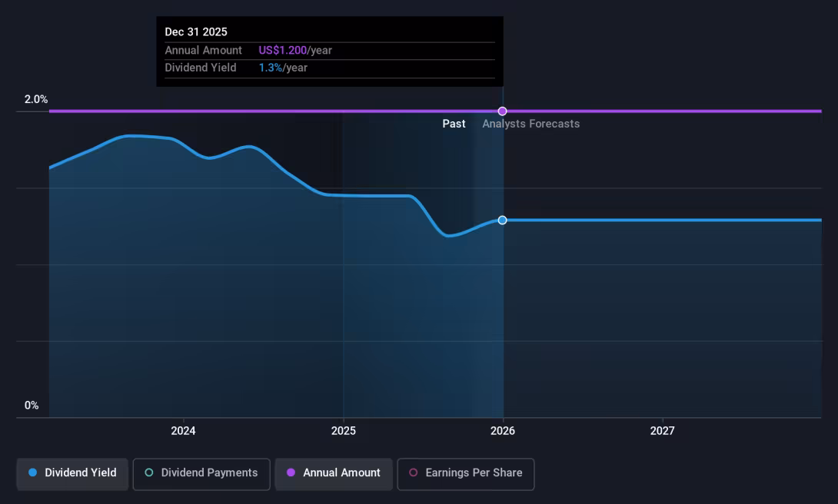Screen dimensions: 838x504
Task: Enable the Dividend Payments series
Action: [201, 473]
